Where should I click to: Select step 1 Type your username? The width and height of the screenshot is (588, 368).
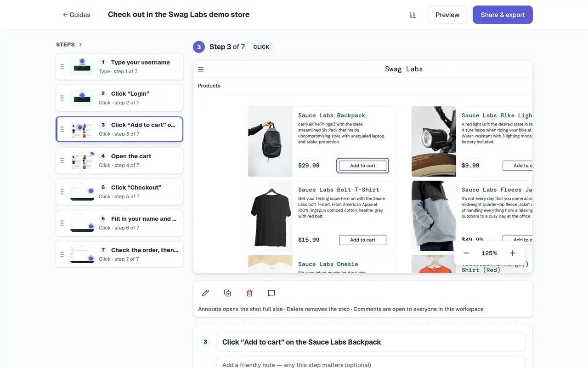(119, 67)
